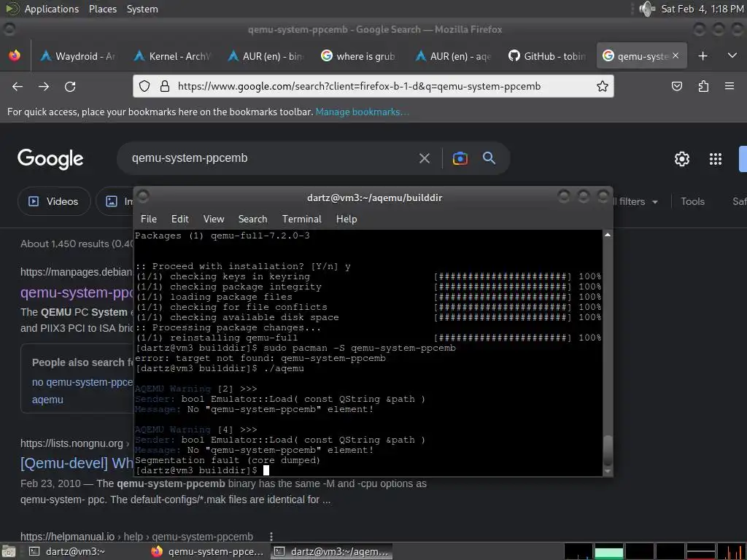Image resolution: width=747 pixels, height=560 pixels.
Task: Open the site security padlock info
Action: pyautogui.click(x=165, y=86)
